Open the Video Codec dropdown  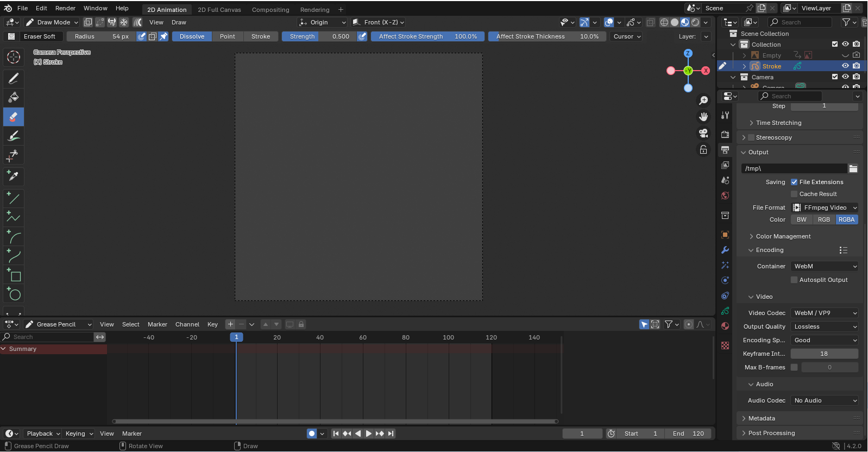coord(825,313)
